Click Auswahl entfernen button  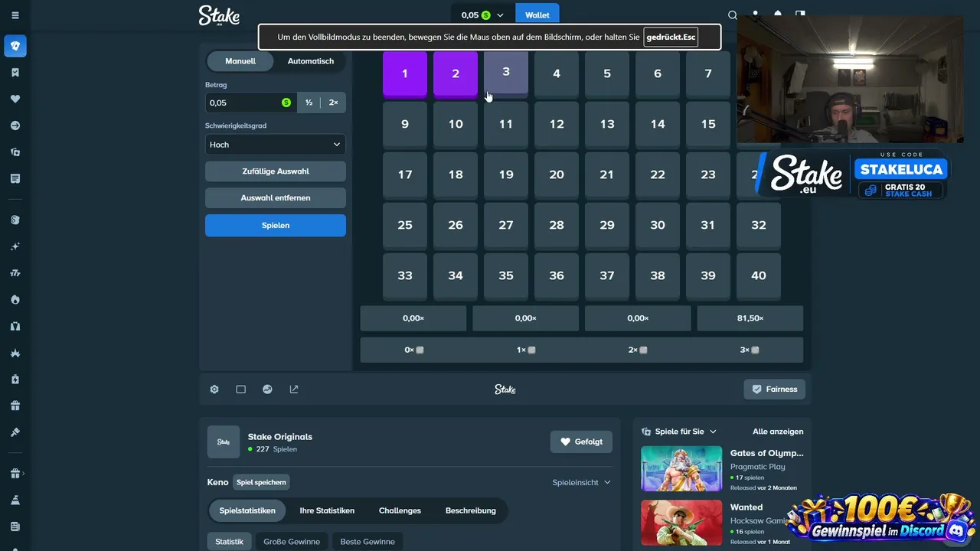tap(276, 198)
